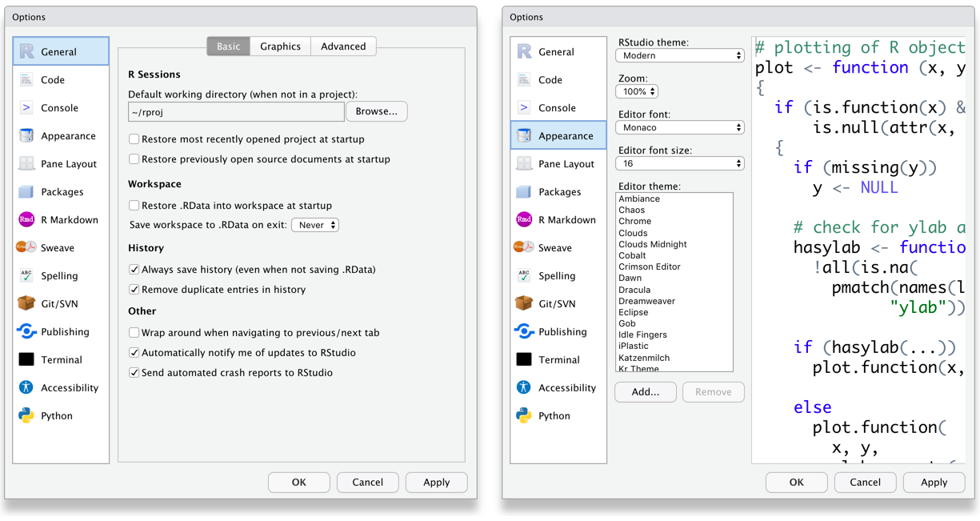Open Git/SVN box icon in left Options window
Viewport: 980px width, 521px height.
(x=26, y=303)
